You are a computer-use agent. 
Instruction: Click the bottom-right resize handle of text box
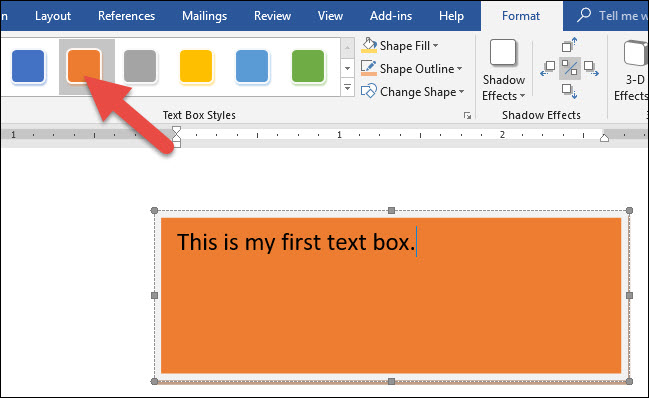point(629,381)
